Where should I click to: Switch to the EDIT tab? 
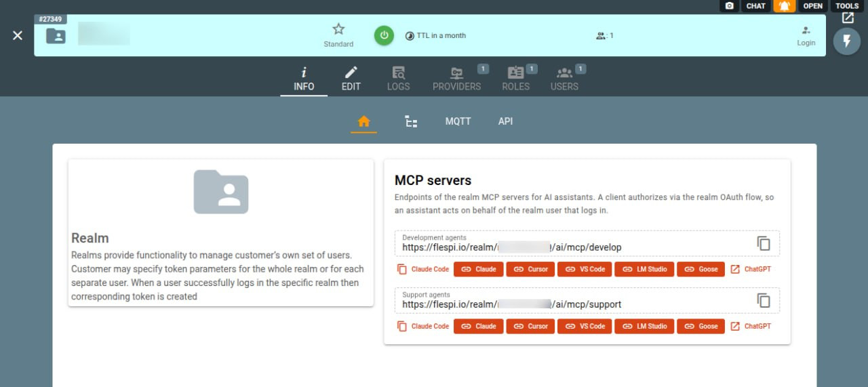351,79
